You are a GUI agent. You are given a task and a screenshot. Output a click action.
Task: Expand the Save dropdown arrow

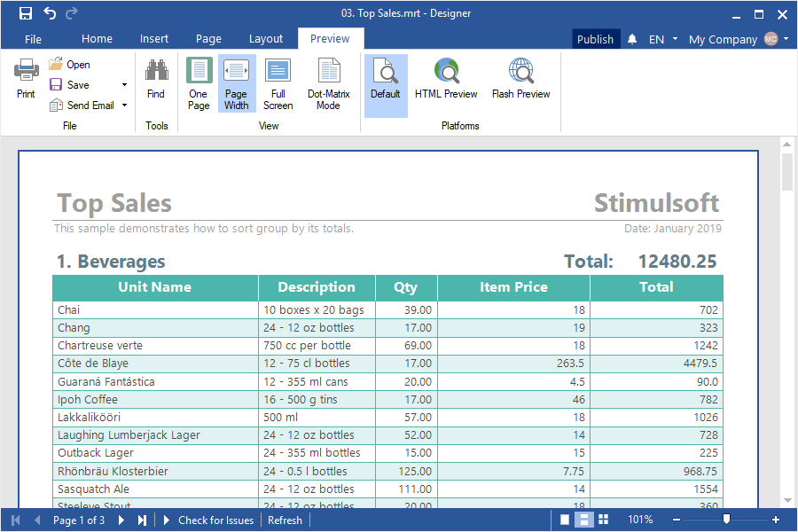(x=124, y=85)
